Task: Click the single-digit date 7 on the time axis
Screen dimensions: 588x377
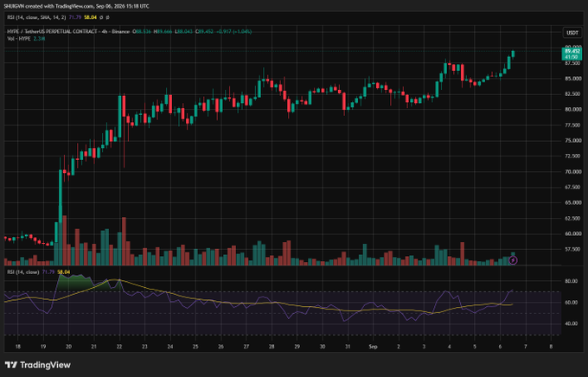Action: click(526, 347)
